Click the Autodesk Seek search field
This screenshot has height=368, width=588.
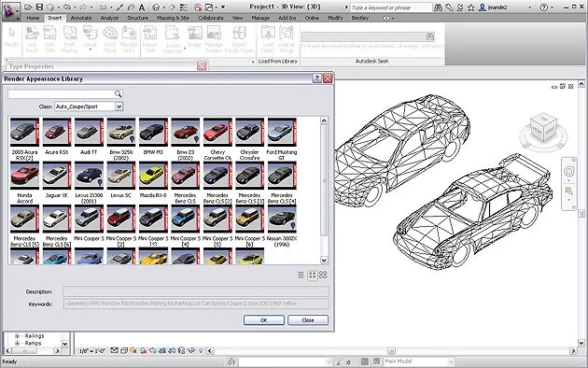tap(369, 36)
